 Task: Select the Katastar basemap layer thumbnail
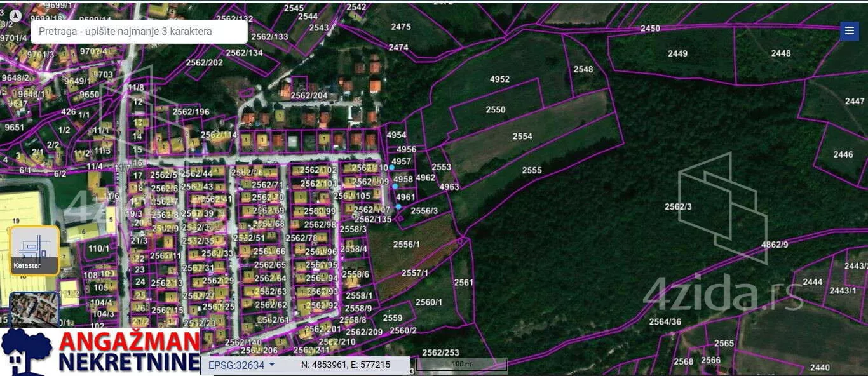click(35, 250)
